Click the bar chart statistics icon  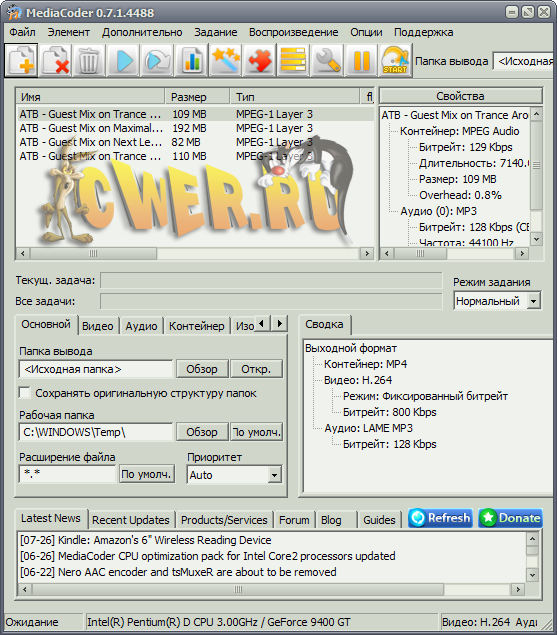coord(192,60)
